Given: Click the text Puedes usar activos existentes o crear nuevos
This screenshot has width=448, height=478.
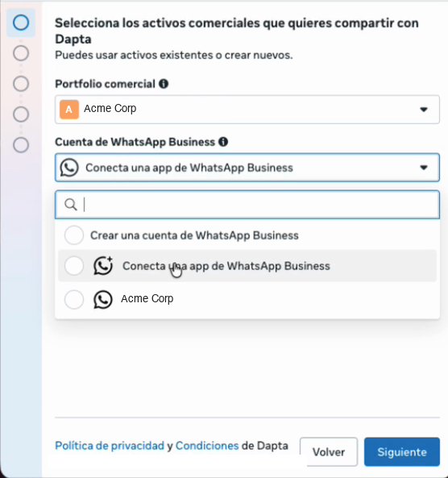Looking at the screenshot, I should click(174, 55).
